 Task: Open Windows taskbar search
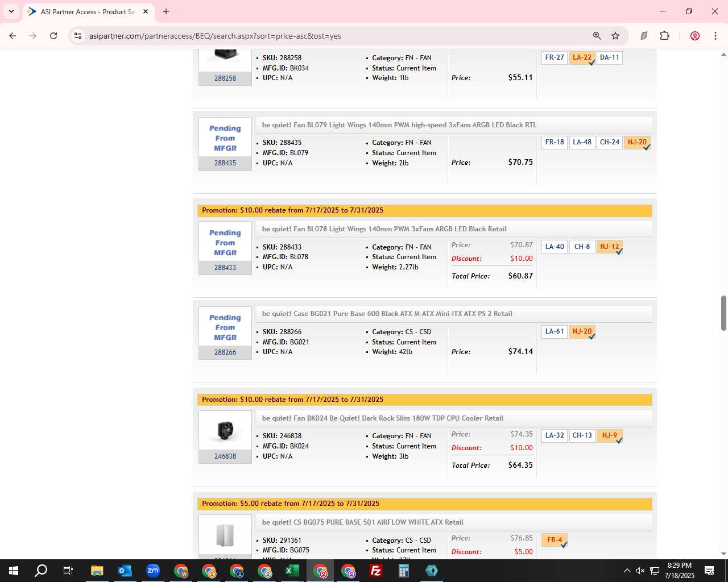coord(41,571)
